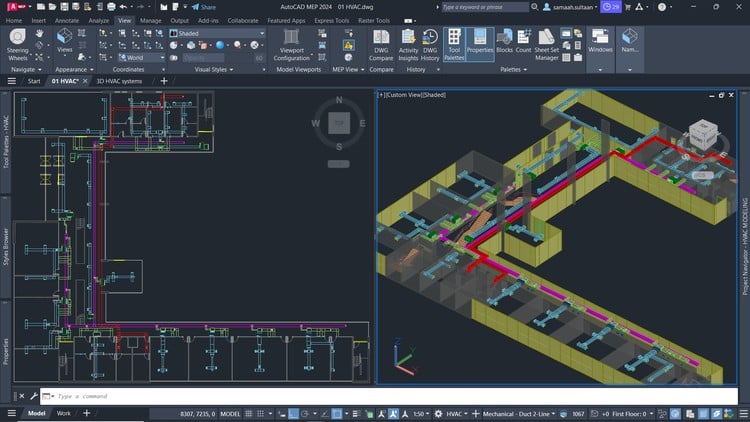Screen dimensions: 750x422
Task: Switch to the Annotate ribbon tab
Action: point(66,21)
